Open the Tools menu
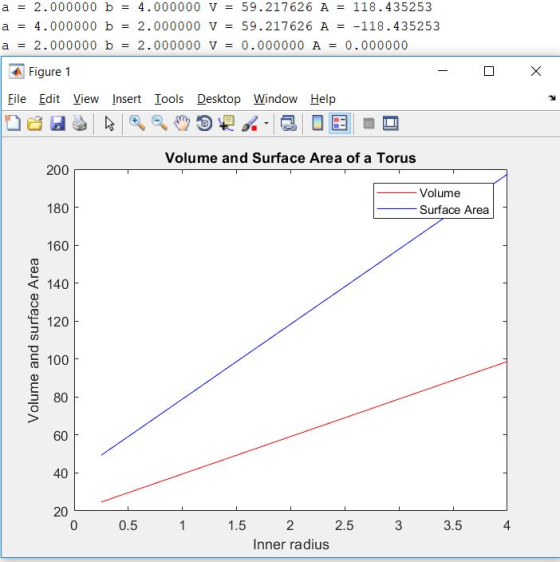 click(169, 99)
